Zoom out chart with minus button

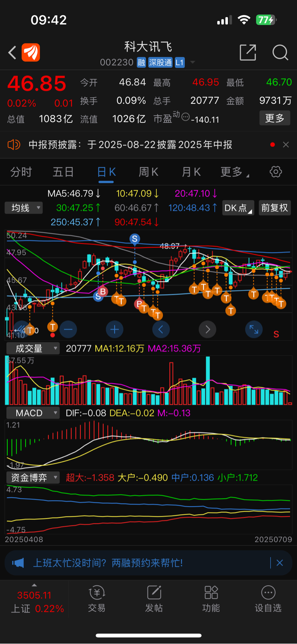click(x=68, y=330)
